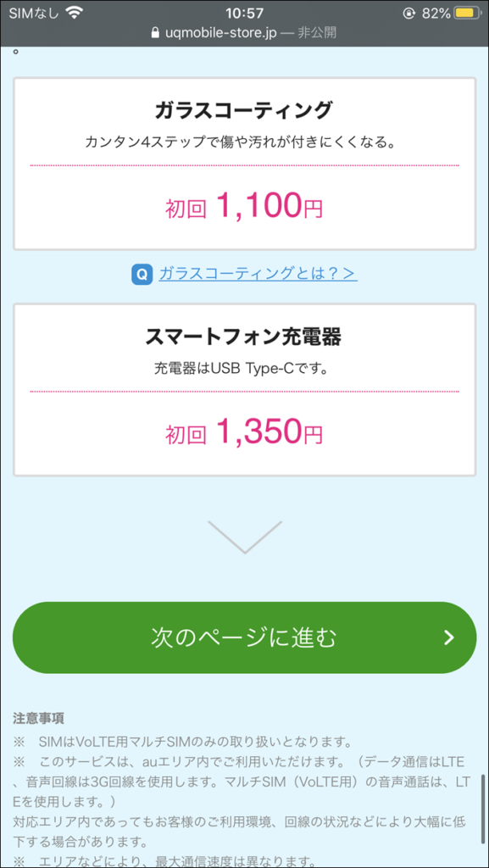Tap the 初回 1,350円 price text
This screenshot has height=868, width=489.
pyautogui.click(x=243, y=431)
